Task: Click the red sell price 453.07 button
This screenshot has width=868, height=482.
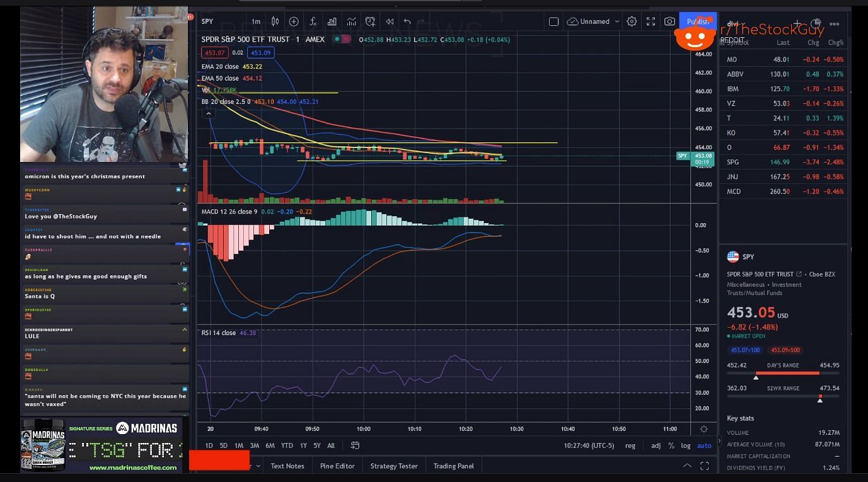Action: tap(215, 53)
